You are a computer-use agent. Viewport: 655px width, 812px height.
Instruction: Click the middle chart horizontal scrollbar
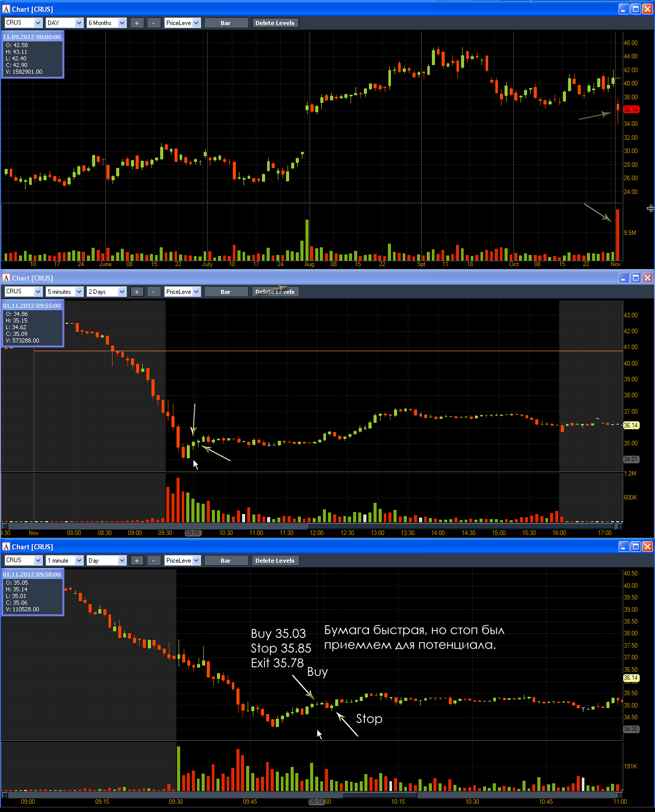pos(312,526)
